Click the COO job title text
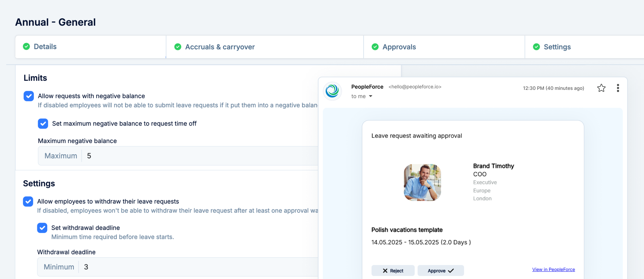The height and width of the screenshot is (279, 644). click(x=480, y=174)
